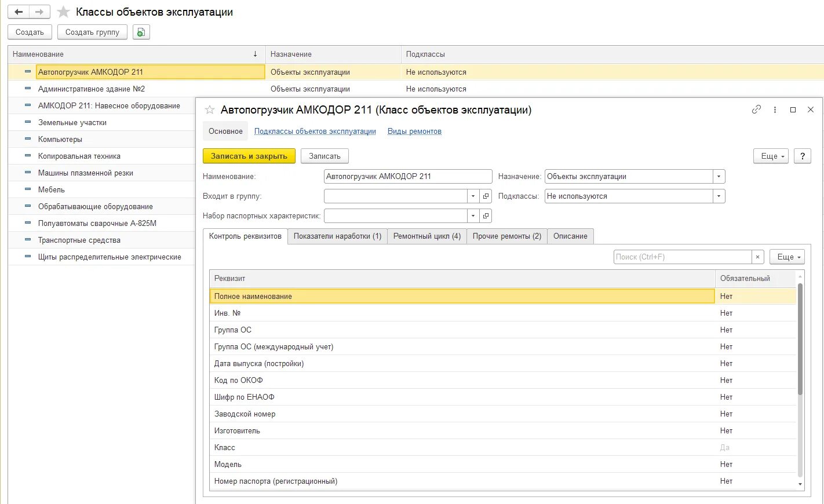Click the Записать и закрыть button
The image size is (824, 504).
pyautogui.click(x=249, y=156)
